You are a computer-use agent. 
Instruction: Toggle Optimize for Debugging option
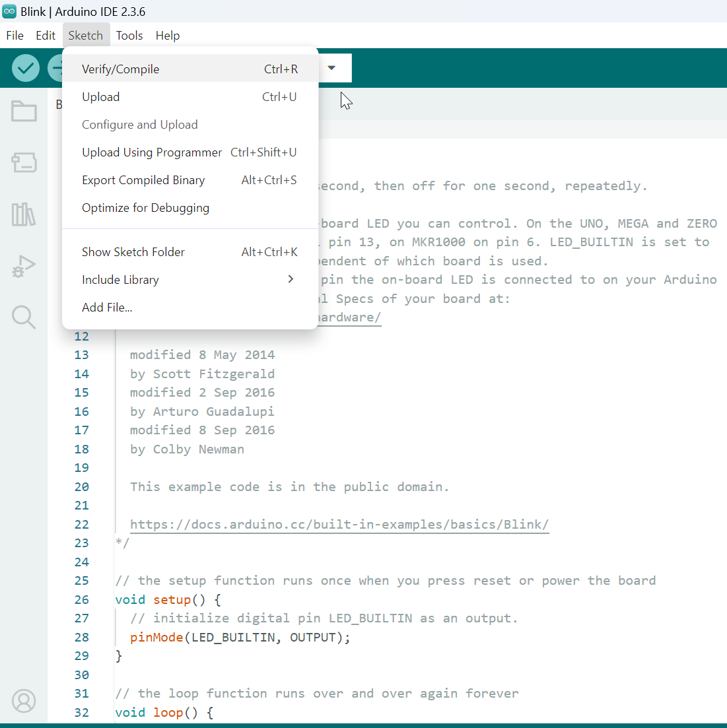point(145,208)
